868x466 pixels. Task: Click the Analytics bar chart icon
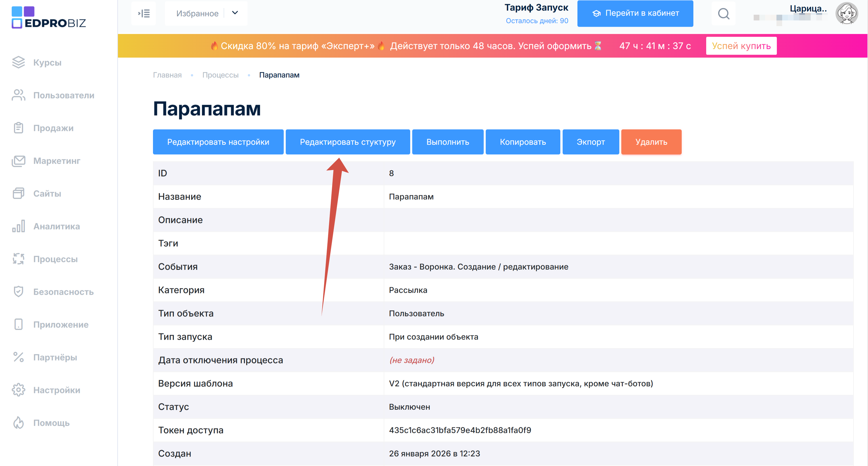point(18,226)
